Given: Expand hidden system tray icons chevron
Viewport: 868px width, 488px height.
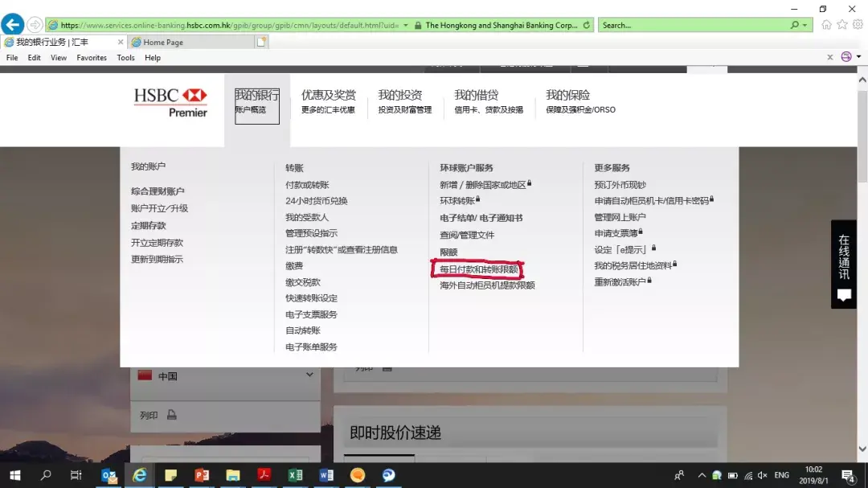Looking at the screenshot, I should pyautogui.click(x=701, y=474).
